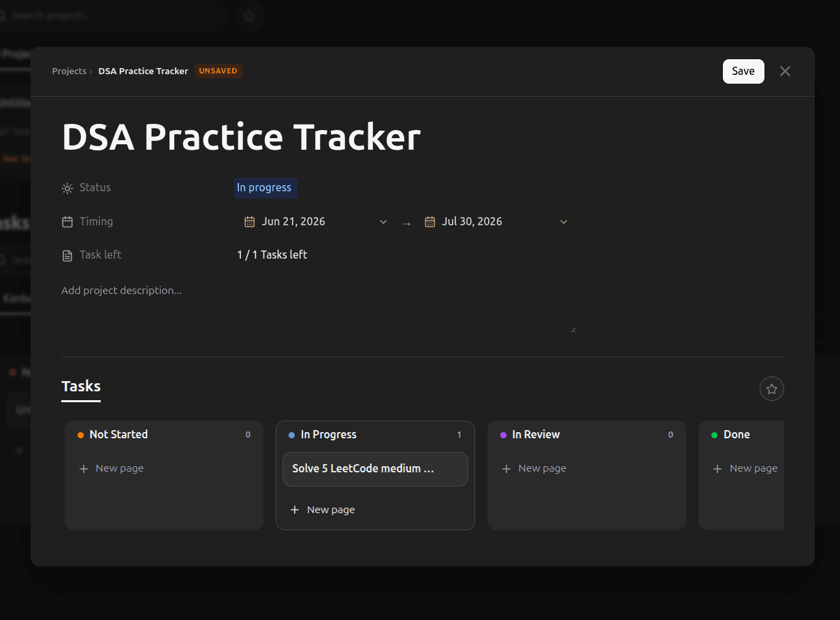Image resolution: width=840 pixels, height=620 pixels.
Task: Click the star favorite icon
Action: click(772, 389)
